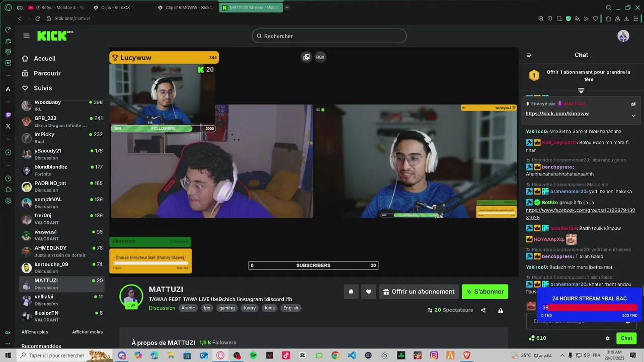Open the user profile avatar menu
644x362 pixels.
[623, 36]
